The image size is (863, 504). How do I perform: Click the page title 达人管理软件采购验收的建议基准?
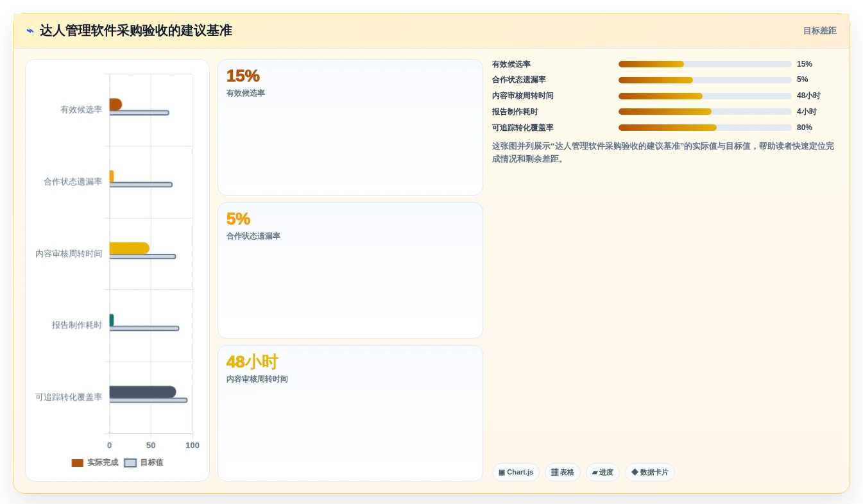pos(136,31)
